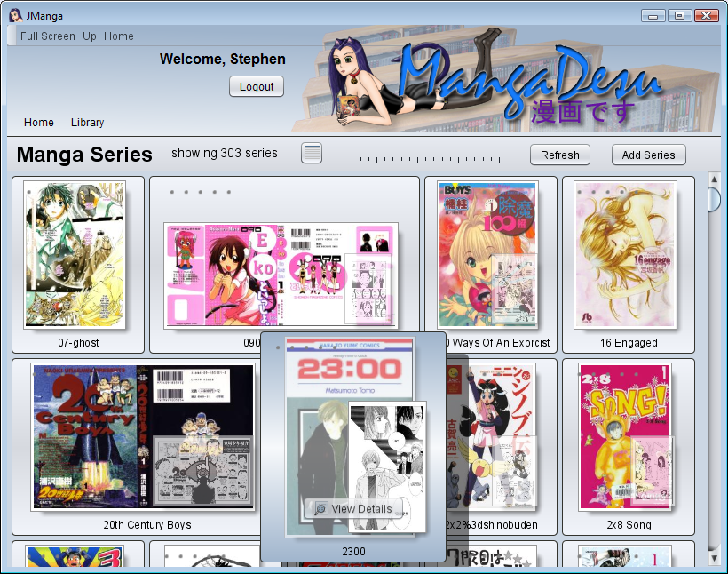
Task: Open the 090 Eko cover thumbnail
Action: (281, 275)
